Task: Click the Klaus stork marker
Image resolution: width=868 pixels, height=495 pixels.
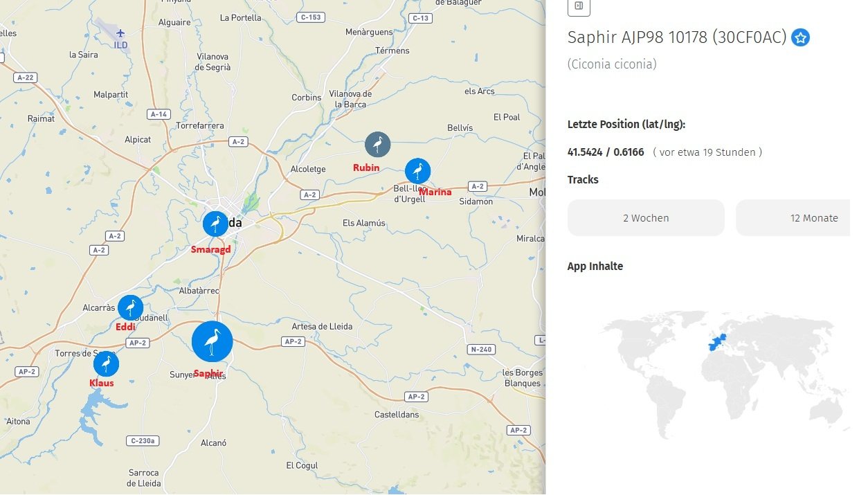Action: tap(106, 363)
